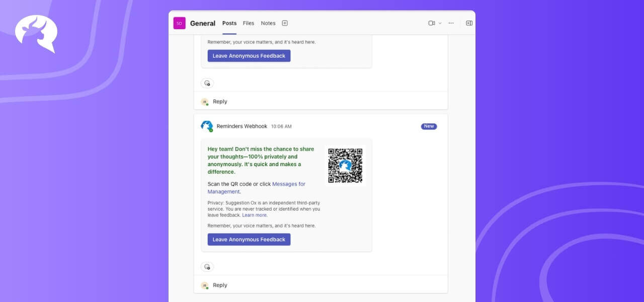The image size is (644, 302).
Task: Click the New badge on the post
Action: point(429,126)
